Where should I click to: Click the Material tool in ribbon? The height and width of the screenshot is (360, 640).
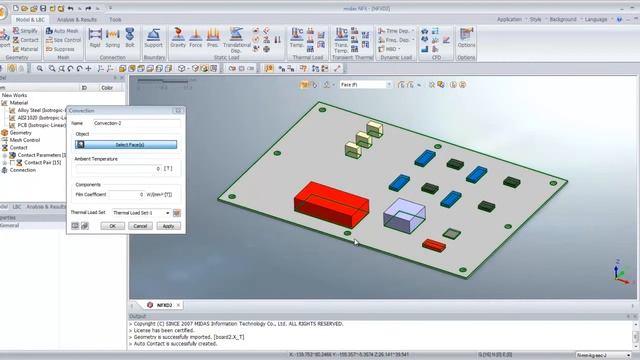25,49
